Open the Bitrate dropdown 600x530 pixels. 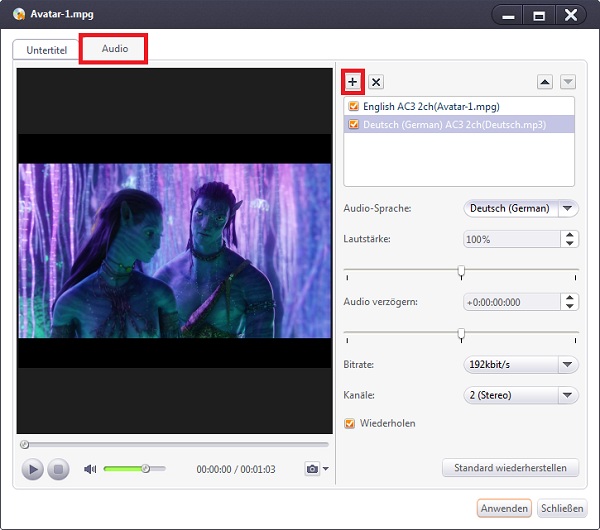point(567,365)
